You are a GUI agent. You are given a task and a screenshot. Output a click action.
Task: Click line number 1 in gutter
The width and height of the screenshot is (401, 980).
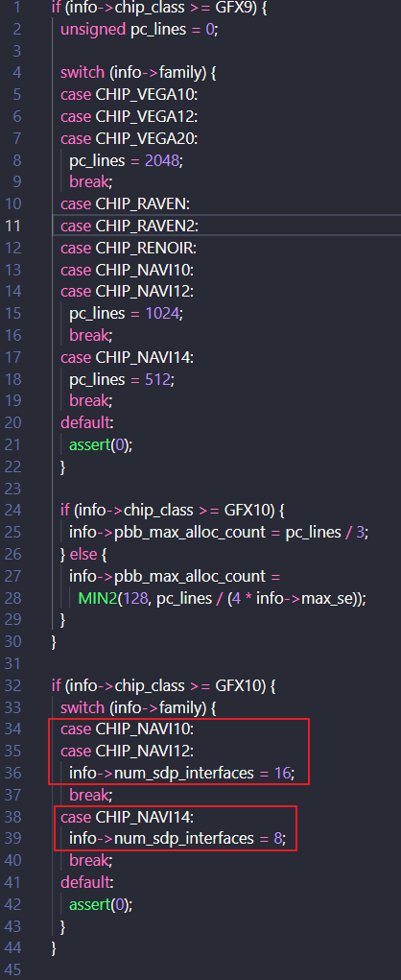(17, 8)
